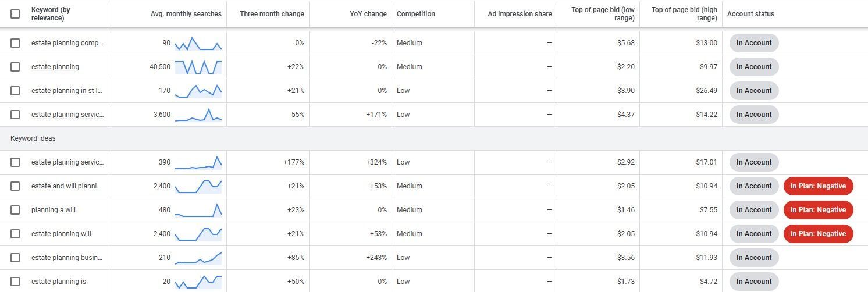Check the box for 'planning a will'
Screen dimensions: 868x292
point(15,210)
